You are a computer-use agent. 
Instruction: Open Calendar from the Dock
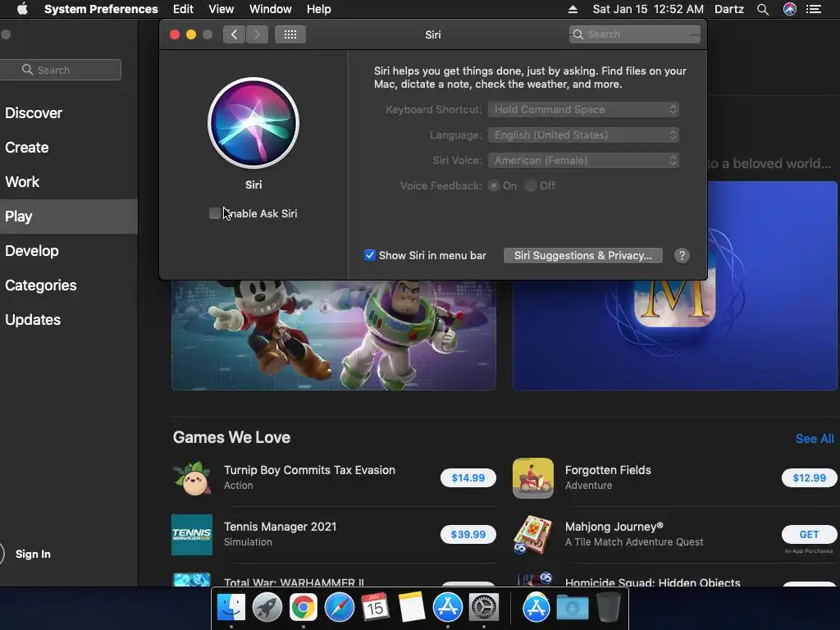(x=375, y=608)
